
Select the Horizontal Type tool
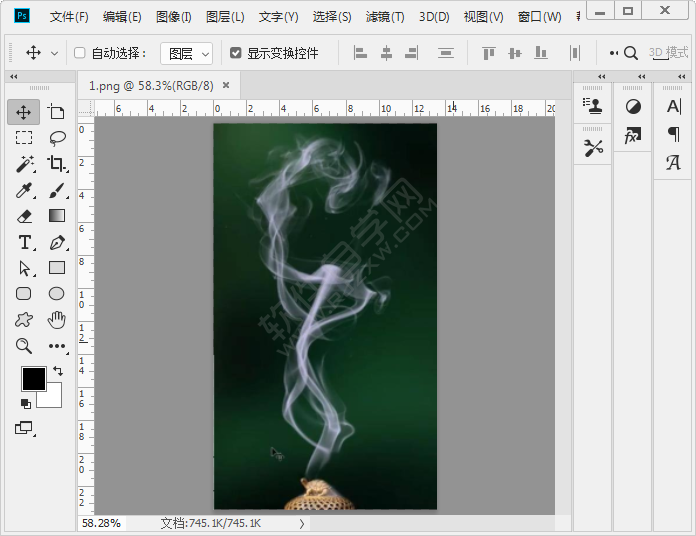[x=24, y=242]
